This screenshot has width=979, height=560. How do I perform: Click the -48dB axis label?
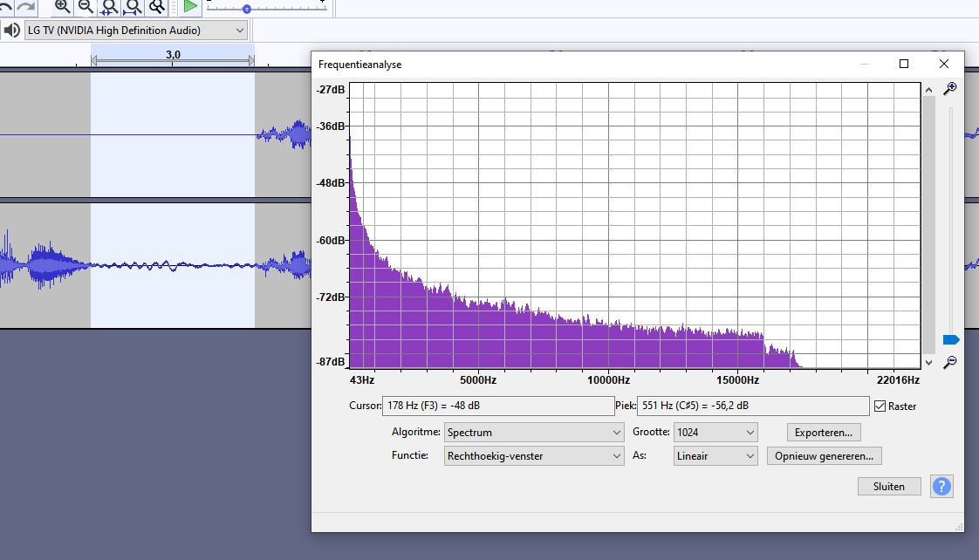tap(331, 183)
